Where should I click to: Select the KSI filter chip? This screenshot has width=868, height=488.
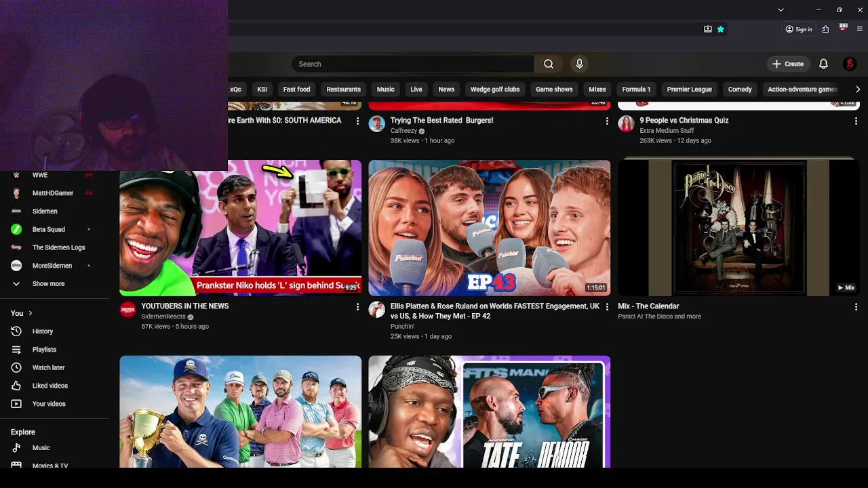[x=262, y=89]
